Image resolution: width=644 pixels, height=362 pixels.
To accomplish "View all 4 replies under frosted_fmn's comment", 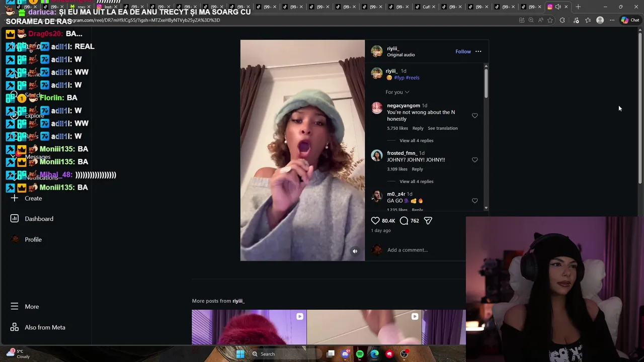I will 416,182.
